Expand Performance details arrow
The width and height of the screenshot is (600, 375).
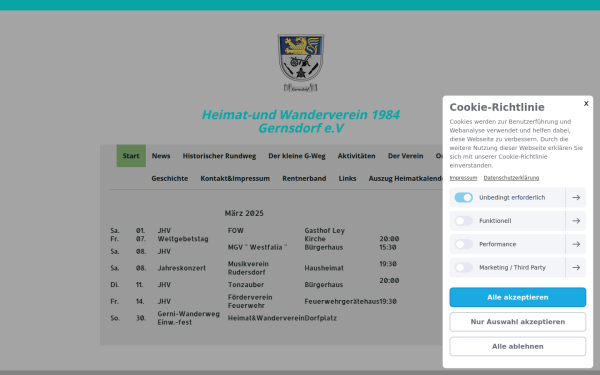pos(576,244)
